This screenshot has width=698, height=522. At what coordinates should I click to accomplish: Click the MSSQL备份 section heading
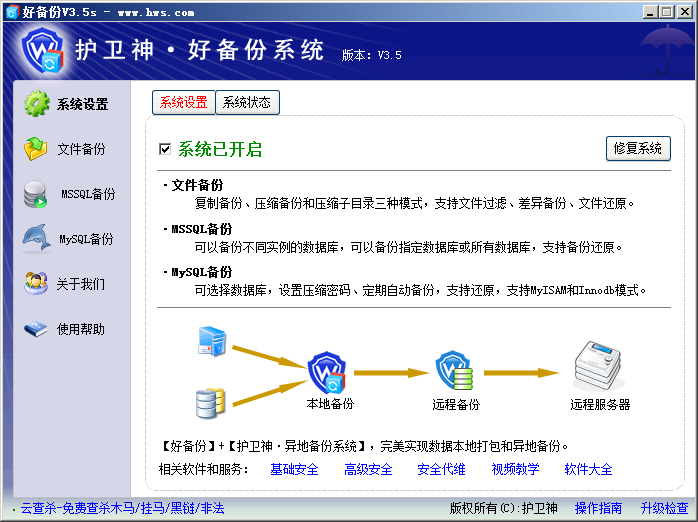coord(202,229)
